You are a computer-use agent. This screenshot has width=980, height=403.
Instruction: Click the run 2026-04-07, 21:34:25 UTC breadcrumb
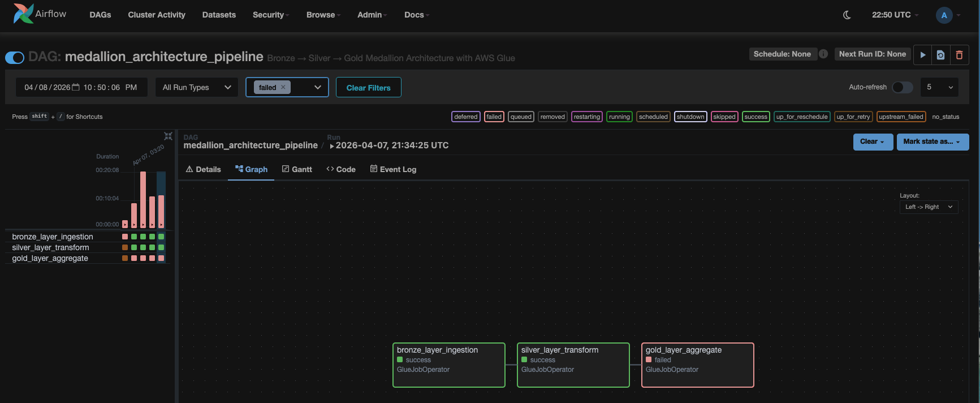pyautogui.click(x=389, y=145)
